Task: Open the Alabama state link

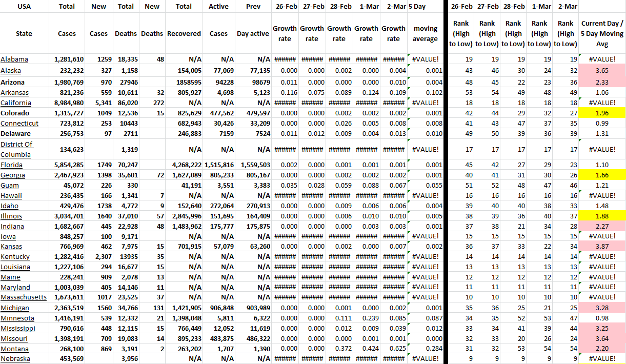Action: point(14,59)
